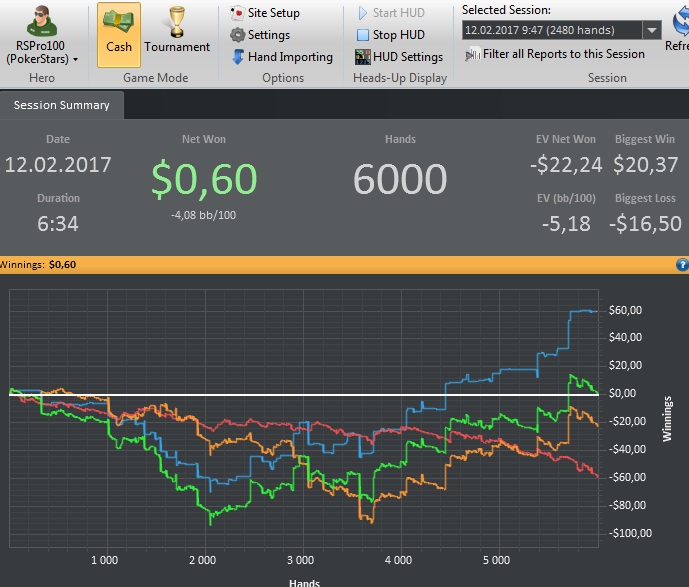Click the Tournament trophy icon
Image resolution: width=689 pixels, height=587 pixels.
[177, 22]
